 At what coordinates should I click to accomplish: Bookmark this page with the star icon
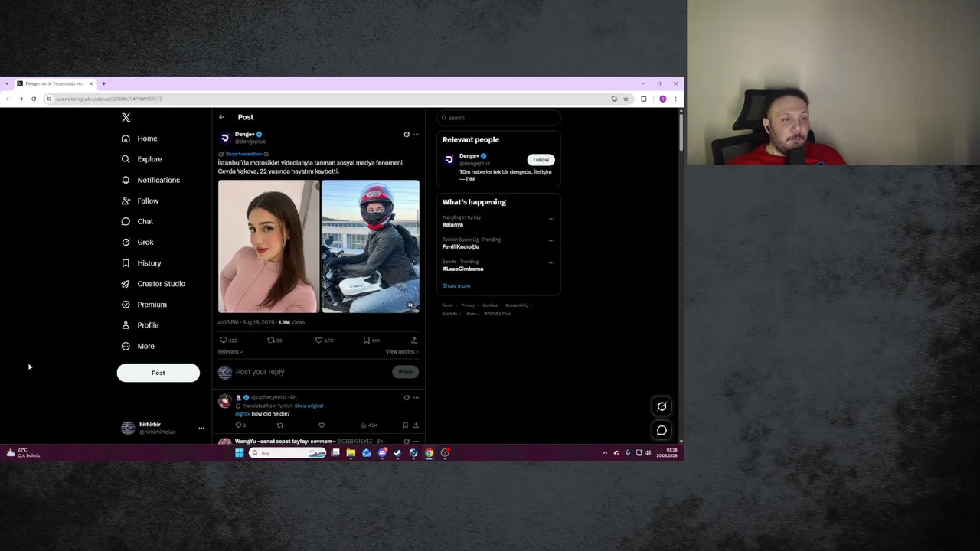pos(626,99)
